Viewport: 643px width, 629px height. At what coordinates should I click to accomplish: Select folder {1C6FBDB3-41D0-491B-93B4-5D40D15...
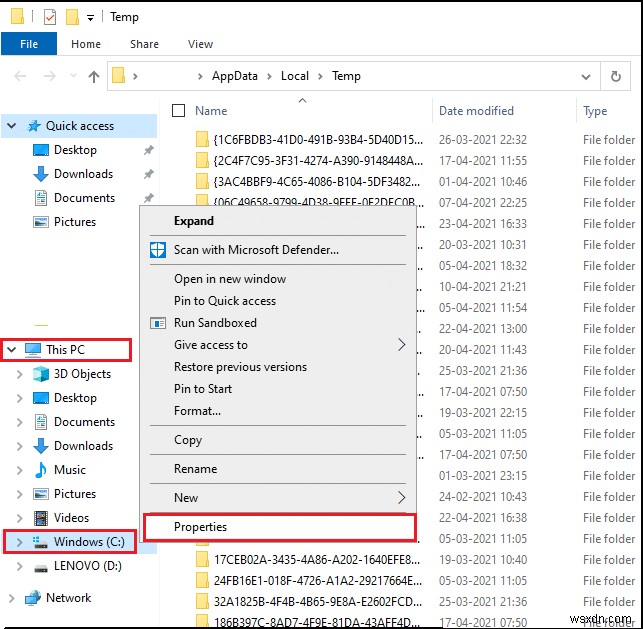tap(318, 140)
